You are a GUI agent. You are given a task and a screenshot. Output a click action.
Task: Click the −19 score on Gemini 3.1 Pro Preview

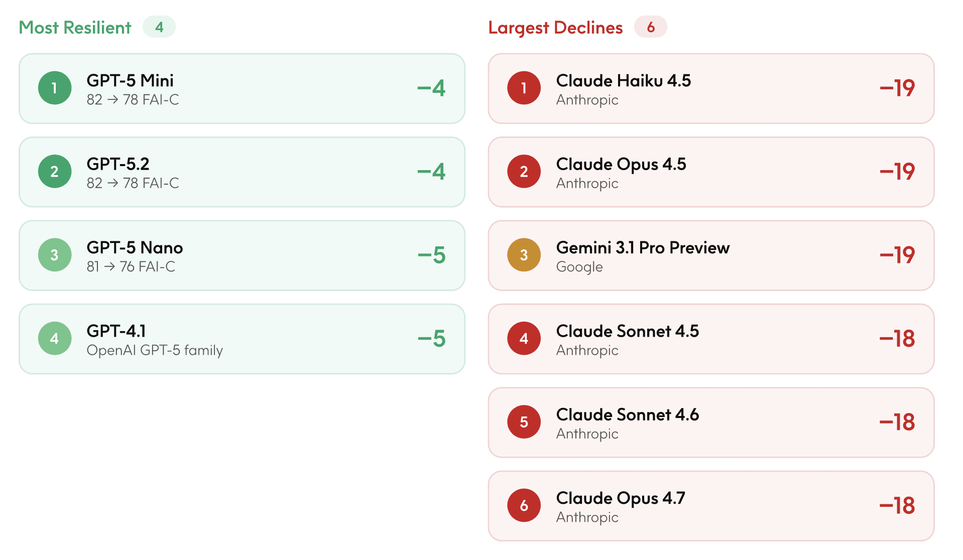897,255
